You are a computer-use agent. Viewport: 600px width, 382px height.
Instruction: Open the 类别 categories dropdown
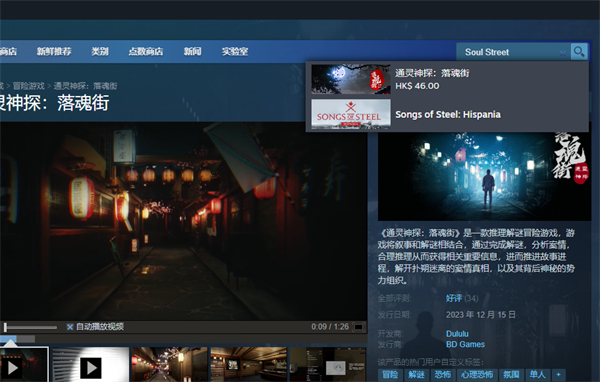pyautogui.click(x=100, y=51)
